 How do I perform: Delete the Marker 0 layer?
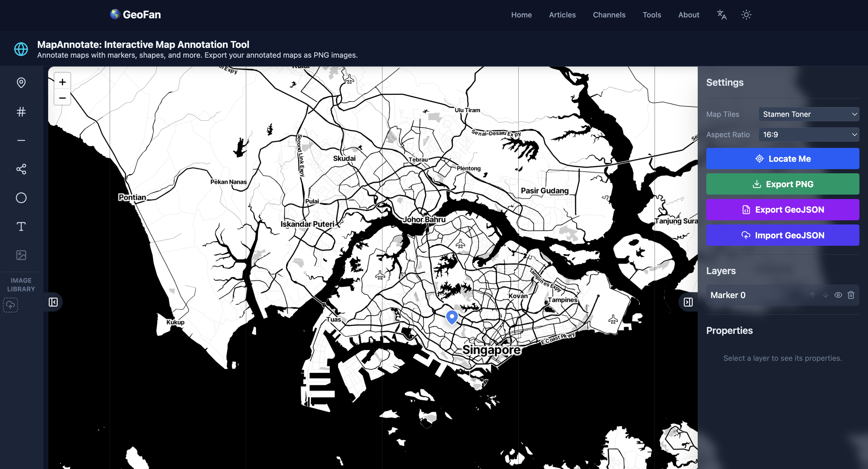851,295
